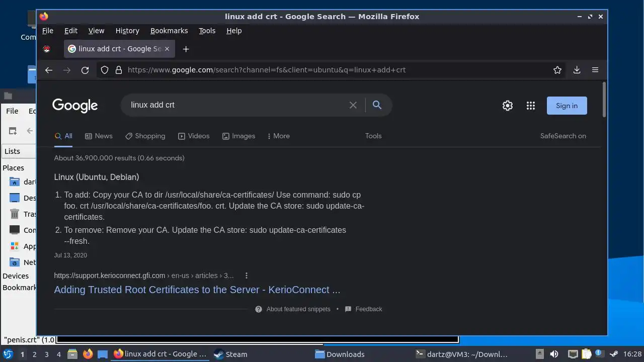
Task: Close the 'linux add crt' tab
Action: (167, 49)
